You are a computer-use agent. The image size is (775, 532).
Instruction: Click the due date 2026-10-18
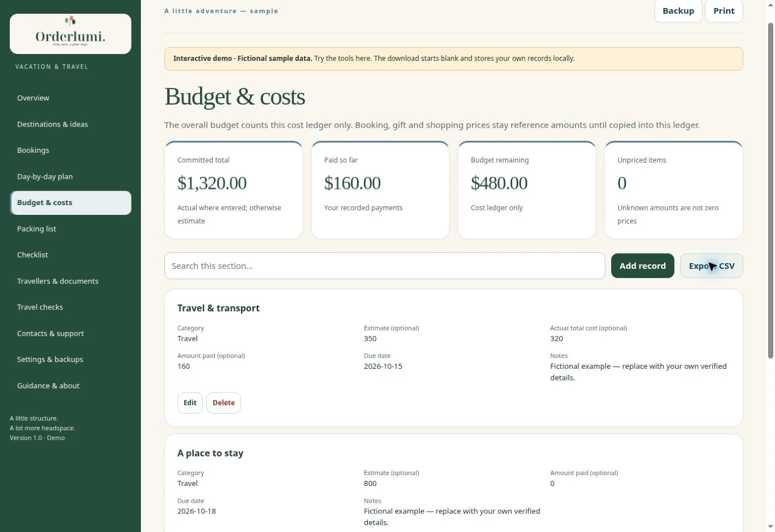point(197,511)
